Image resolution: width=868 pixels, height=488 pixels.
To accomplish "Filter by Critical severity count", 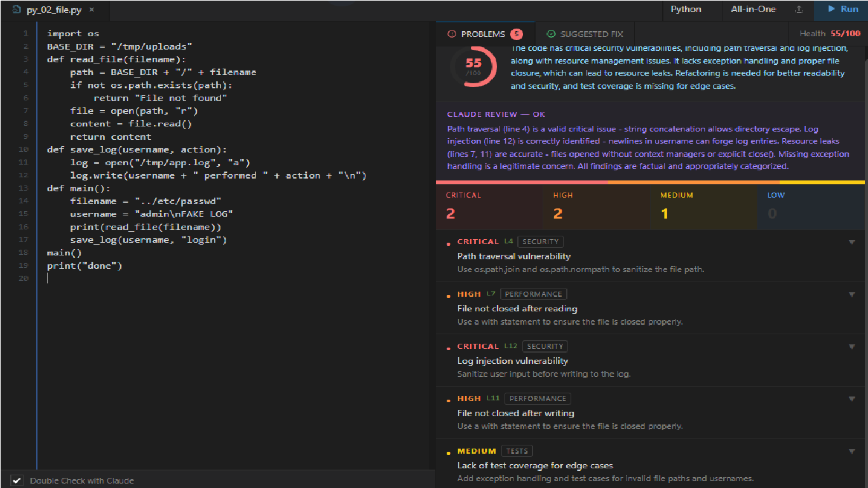I will point(489,207).
